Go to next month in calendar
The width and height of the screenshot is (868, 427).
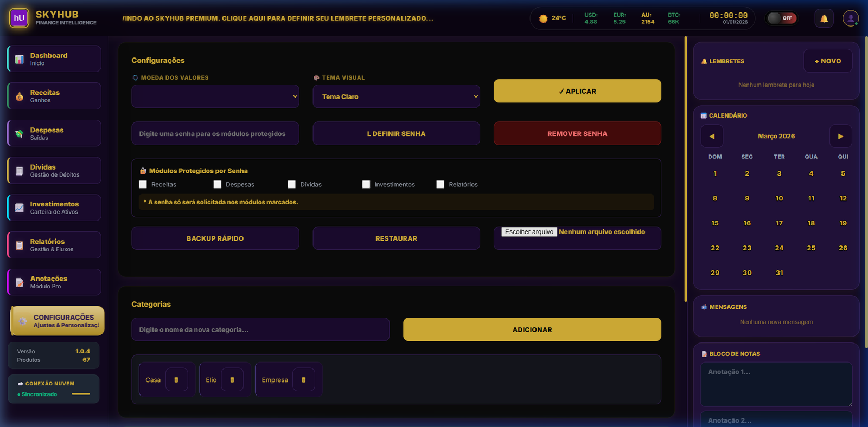[840, 137]
